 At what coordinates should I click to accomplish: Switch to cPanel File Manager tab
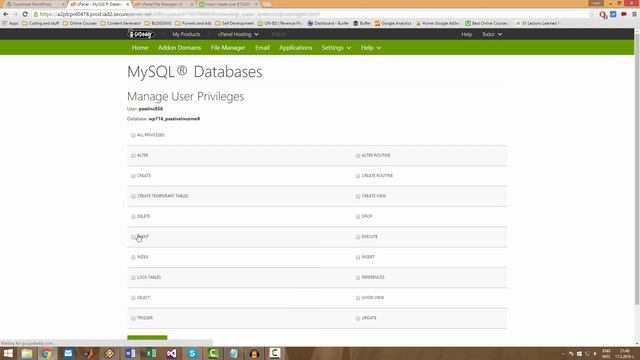(x=163, y=4)
